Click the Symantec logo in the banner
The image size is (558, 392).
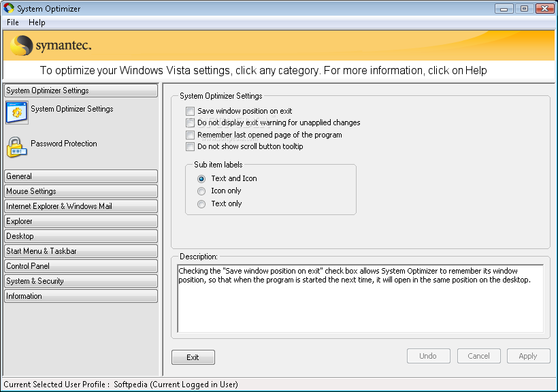tap(50, 46)
